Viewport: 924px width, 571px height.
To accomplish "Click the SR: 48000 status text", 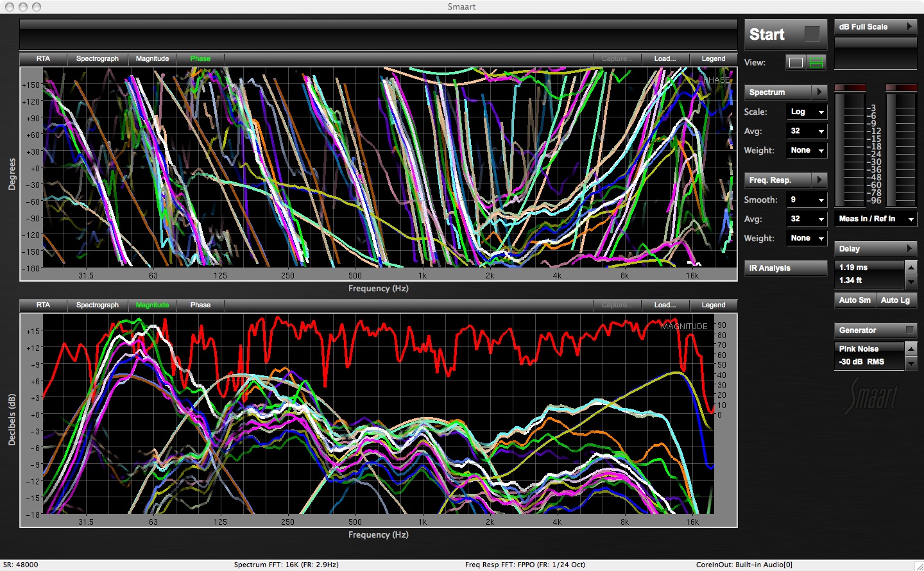I will click(x=21, y=565).
